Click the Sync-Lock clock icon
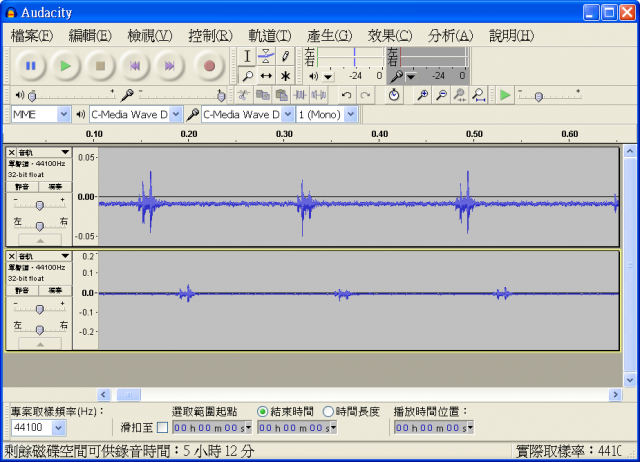This screenshot has height=462, width=640. (393, 96)
